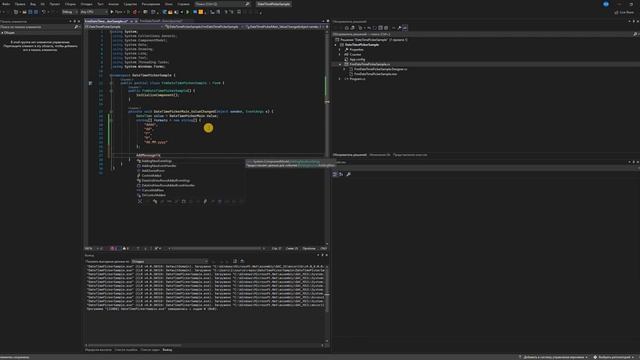Select FrmDateTimePickerSample.resx file
This screenshot has height=360, width=640.
click(x=376, y=74)
